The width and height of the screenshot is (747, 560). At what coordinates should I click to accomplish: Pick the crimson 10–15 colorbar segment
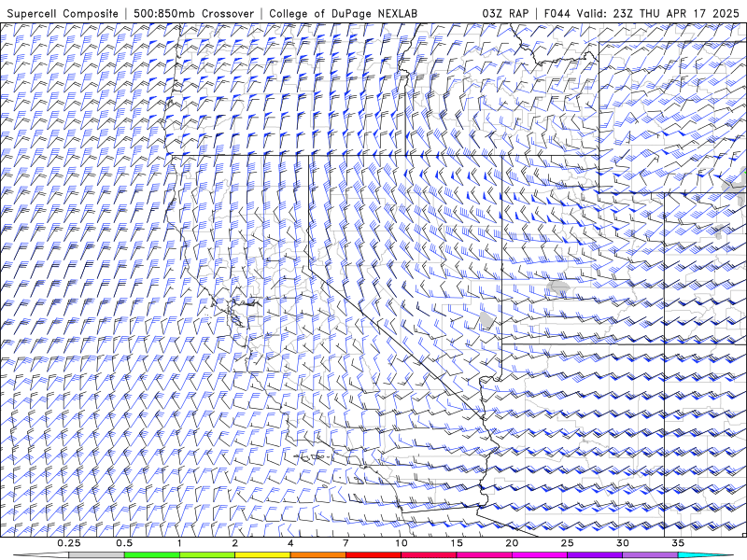429,555
